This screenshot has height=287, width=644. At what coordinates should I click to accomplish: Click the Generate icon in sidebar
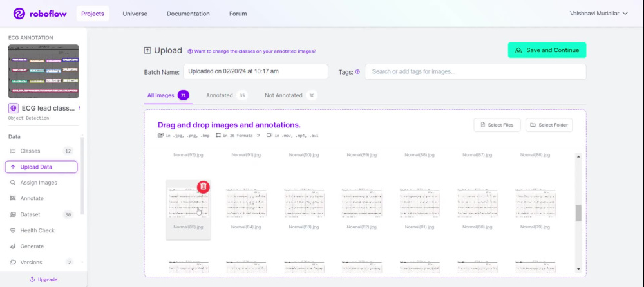coord(13,246)
